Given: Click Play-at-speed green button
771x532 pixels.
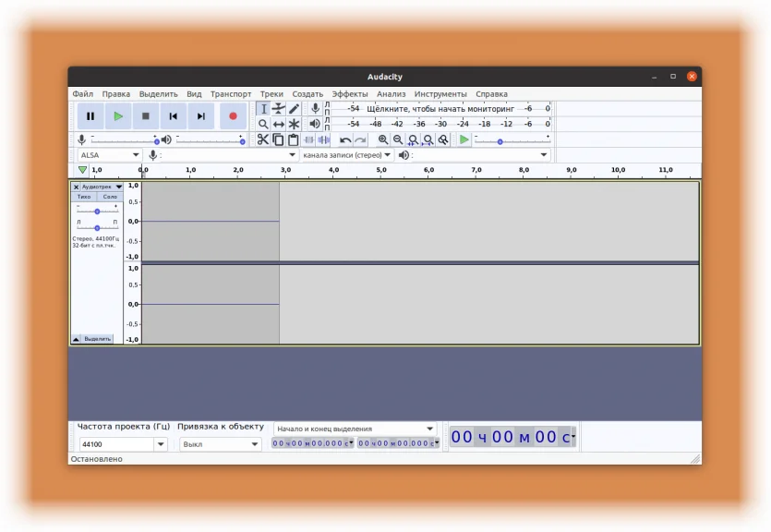Looking at the screenshot, I should point(464,140).
